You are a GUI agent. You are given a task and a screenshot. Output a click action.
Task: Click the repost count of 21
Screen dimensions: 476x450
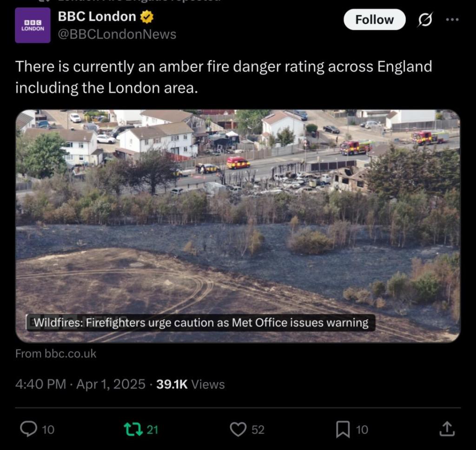click(x=152, y=429)
